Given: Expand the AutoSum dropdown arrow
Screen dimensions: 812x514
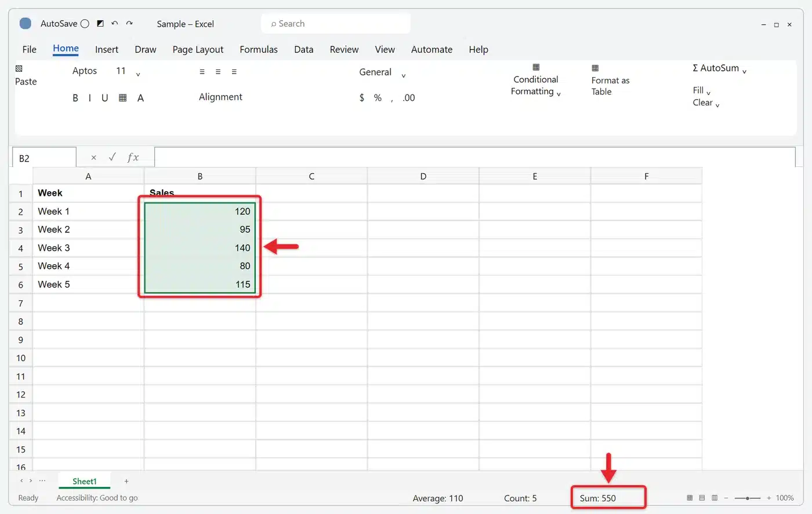Looking at the screenshot, I should pyautogui.click(x=744, y=71).
